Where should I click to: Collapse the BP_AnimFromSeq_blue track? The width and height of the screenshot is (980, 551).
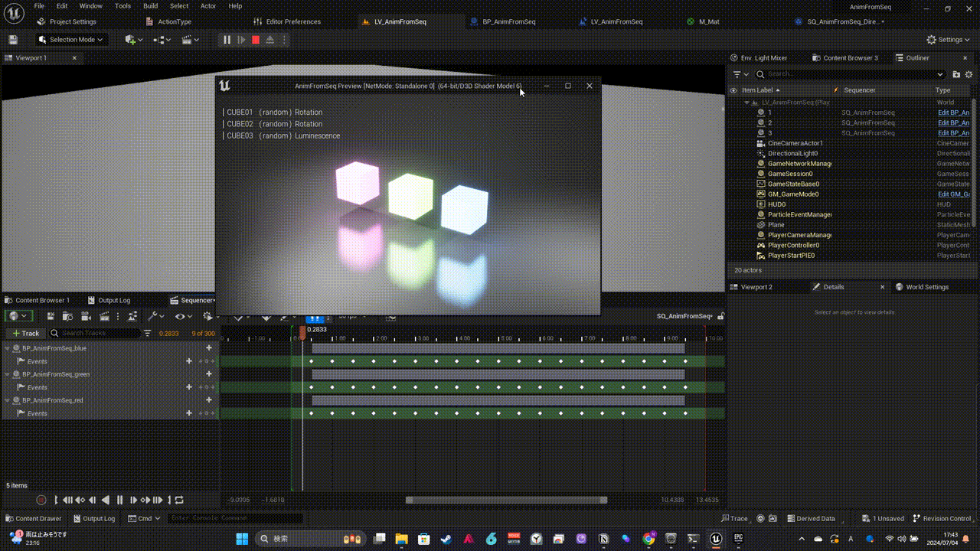(8, 348)
